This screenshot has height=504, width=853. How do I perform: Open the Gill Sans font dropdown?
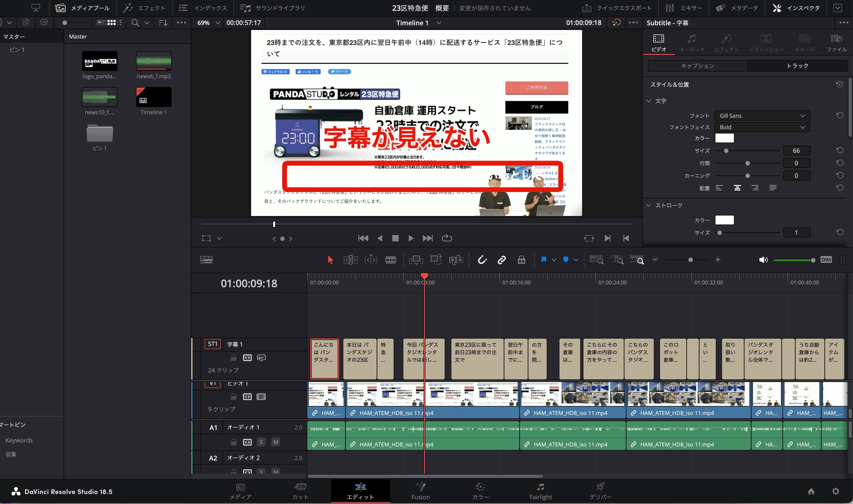click(762, 115)
